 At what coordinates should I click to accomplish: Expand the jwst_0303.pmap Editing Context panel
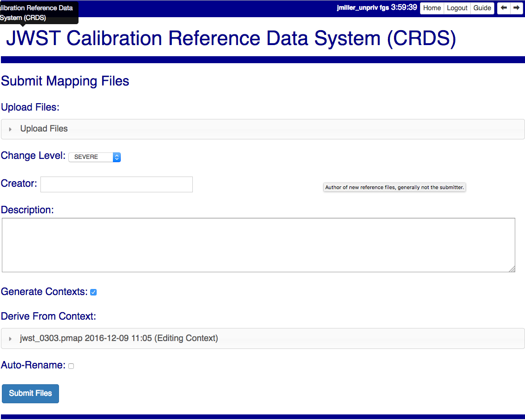pyautogui.click(x=262, y=338)
